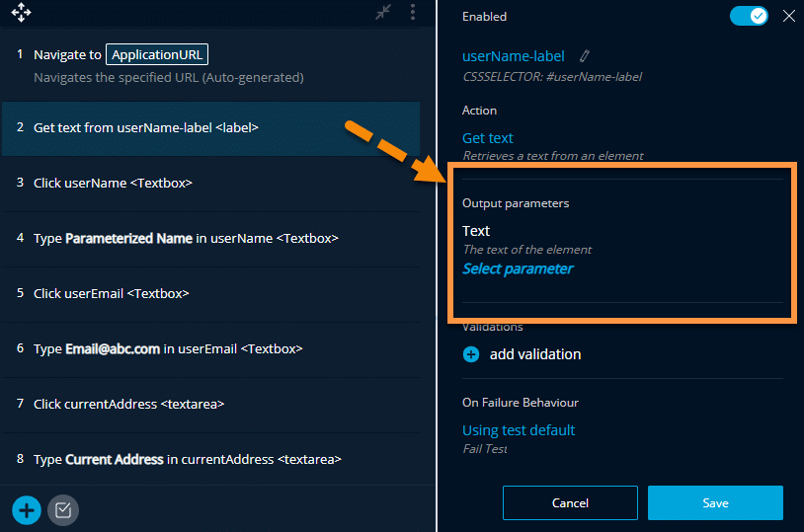Image resolution: width=804 pixels, height=532 pixels.
Task: Change the Get text action
Action: [x=488, y=138]
